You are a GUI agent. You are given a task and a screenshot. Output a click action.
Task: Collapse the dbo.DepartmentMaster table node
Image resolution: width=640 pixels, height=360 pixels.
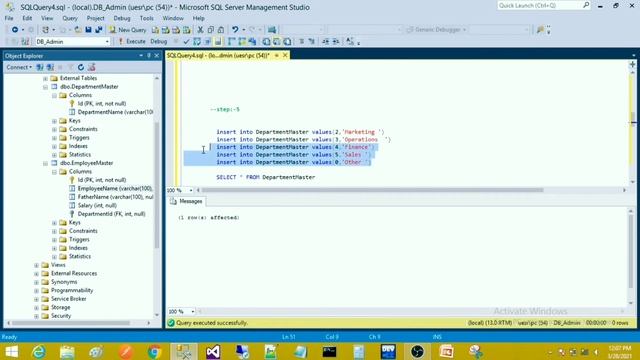click(x=45, y=87)
